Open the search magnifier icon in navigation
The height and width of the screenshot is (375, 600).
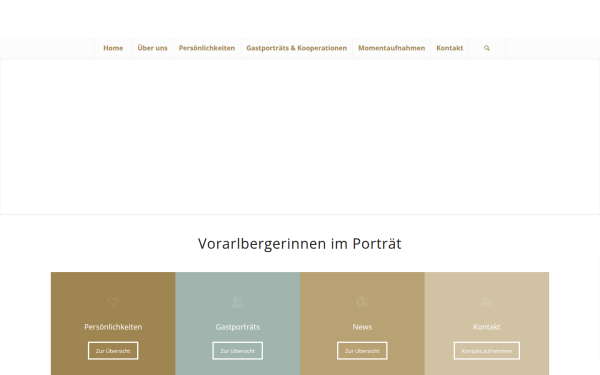(487, 48)
